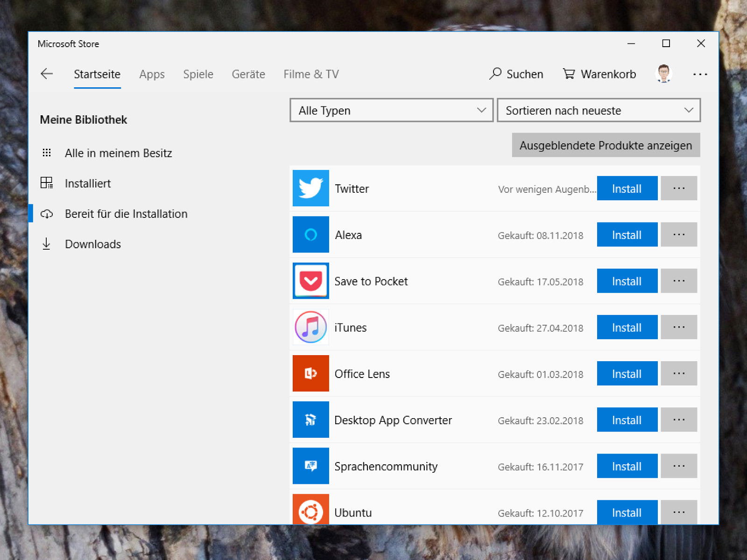Click the Twitter app icon

pos(311,188)
